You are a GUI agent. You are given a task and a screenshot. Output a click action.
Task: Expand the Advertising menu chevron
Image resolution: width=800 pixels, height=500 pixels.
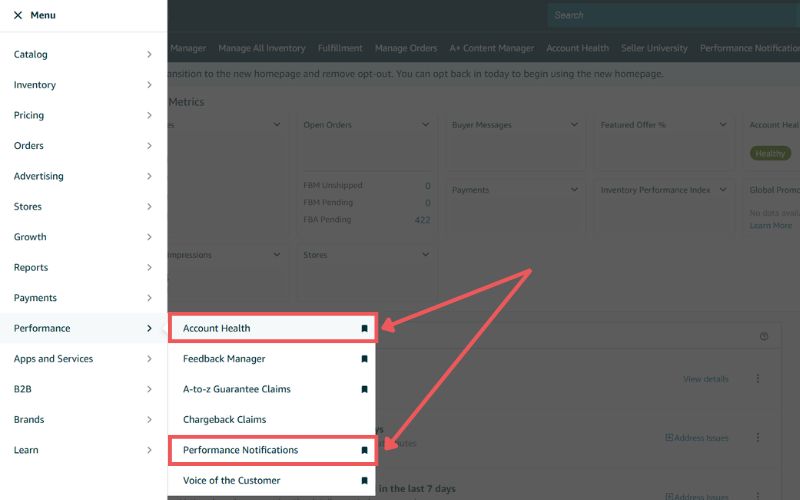(149, 176)
